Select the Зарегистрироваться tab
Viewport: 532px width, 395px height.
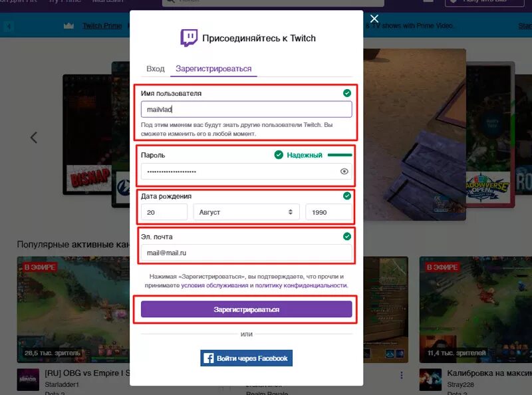[213, 68]
